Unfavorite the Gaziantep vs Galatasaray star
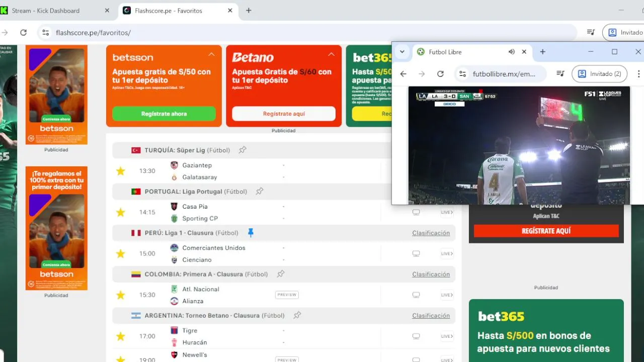 click(x=120, y=171)
